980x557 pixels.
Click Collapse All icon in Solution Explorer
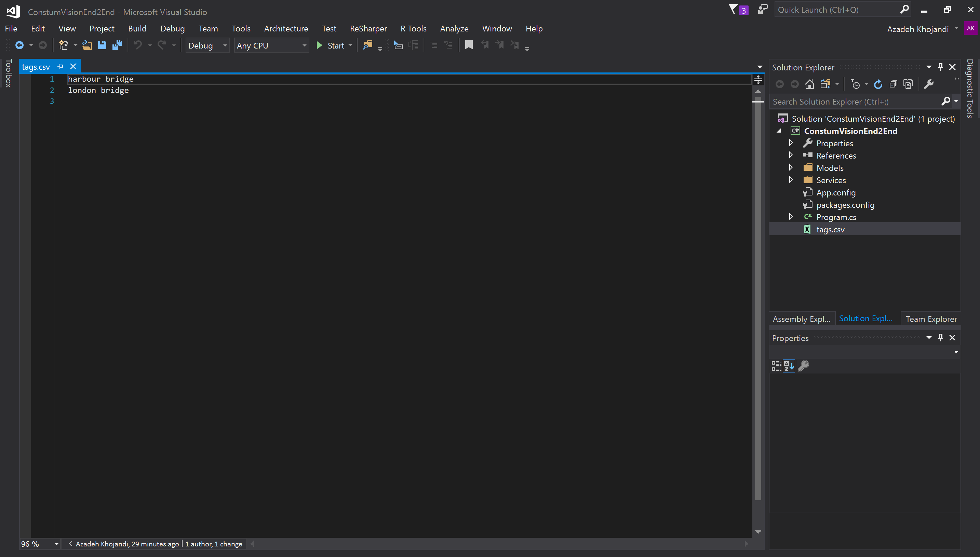pos(893,84)
